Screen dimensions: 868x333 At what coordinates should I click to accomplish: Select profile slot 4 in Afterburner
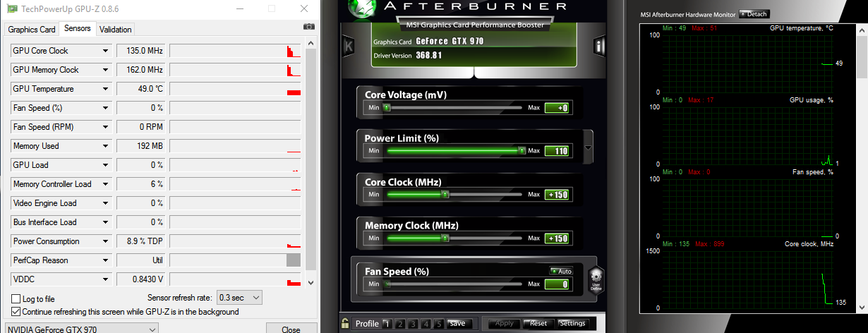[426, 324]
